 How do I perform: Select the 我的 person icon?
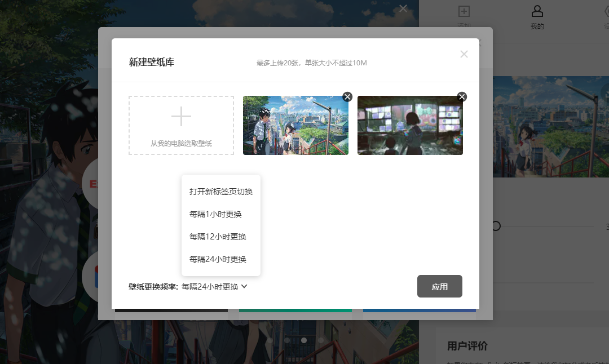pos(537,12)
